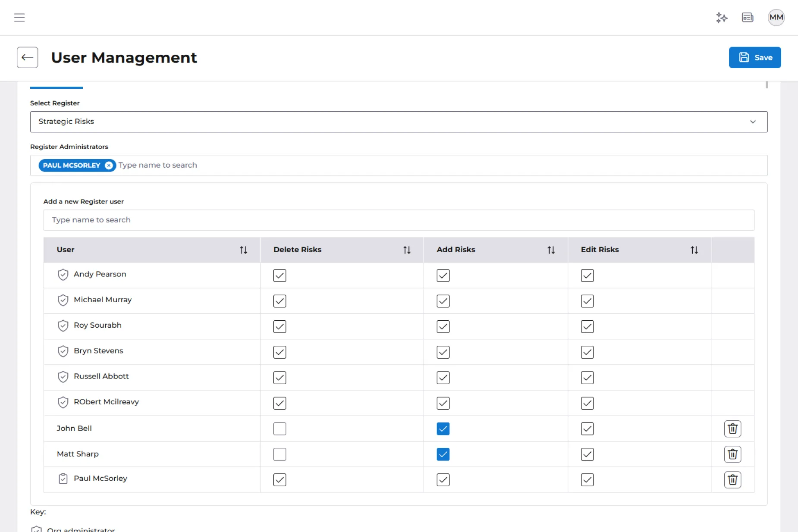Viewport: 798px width, 532px height.
Task: Sort table by Add Risks column
Action: pos(551,250)
